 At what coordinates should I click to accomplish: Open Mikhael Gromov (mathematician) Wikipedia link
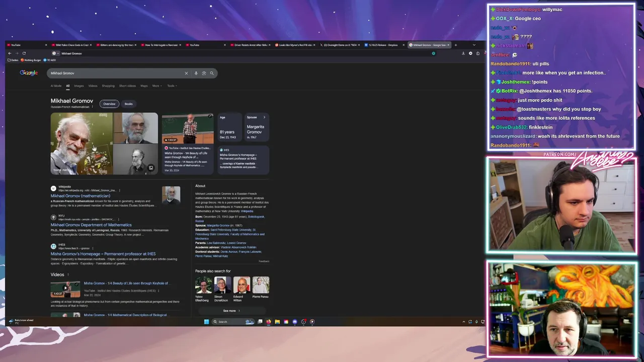(x=80, y=196)
